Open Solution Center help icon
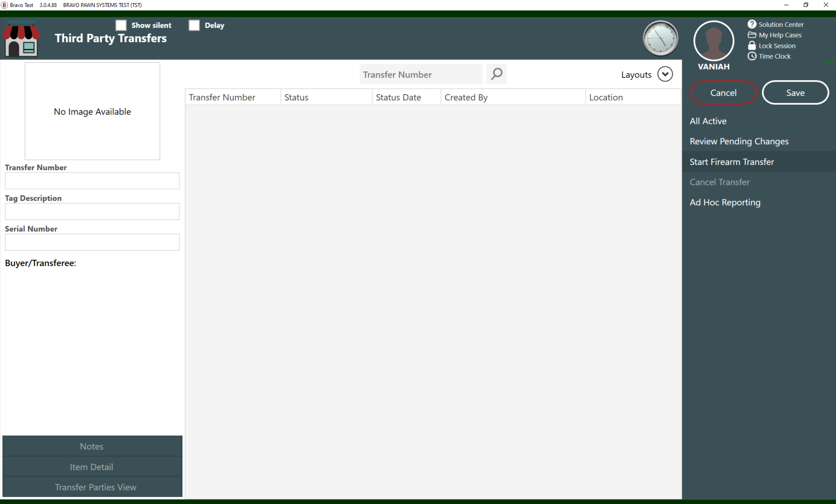Viewport: 836px width, 504px height. coord(752,24)
